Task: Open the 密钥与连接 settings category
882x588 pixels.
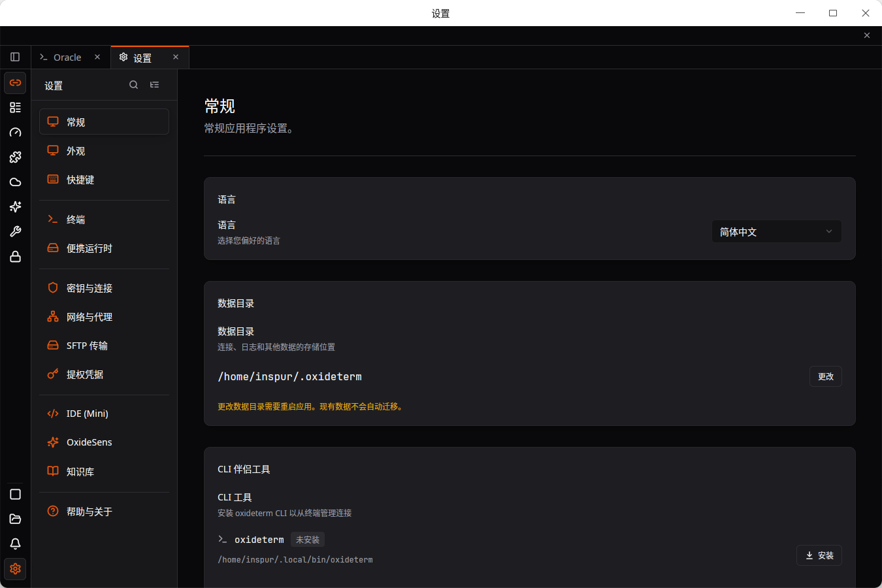Action: point(104,287)
